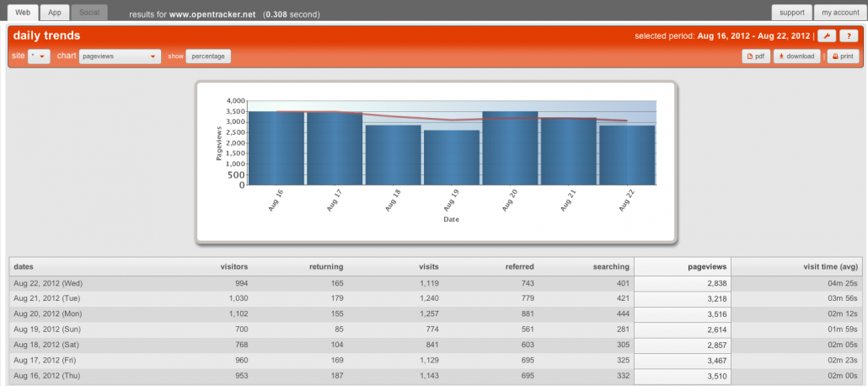Print the daily trends report

[843, 56]
